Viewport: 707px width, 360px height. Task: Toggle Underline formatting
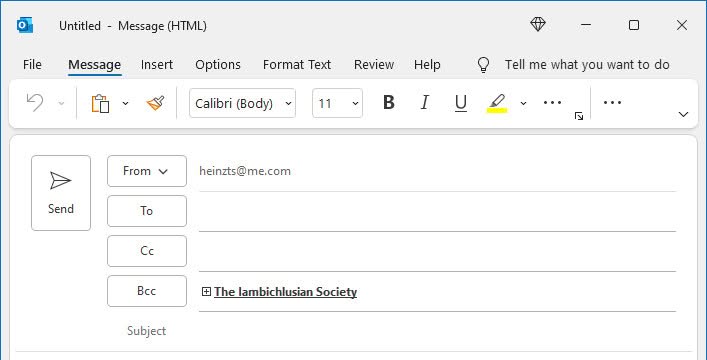(460, 103)
